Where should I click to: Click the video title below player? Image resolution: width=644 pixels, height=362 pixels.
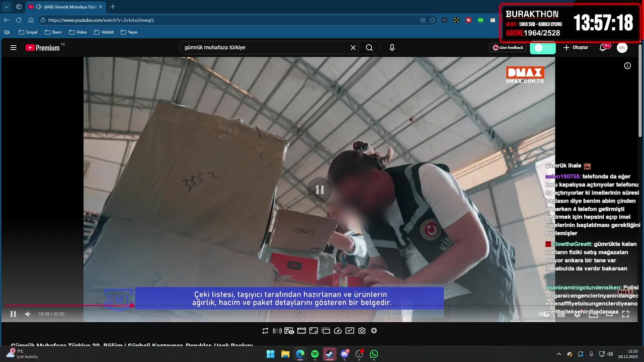132,345
